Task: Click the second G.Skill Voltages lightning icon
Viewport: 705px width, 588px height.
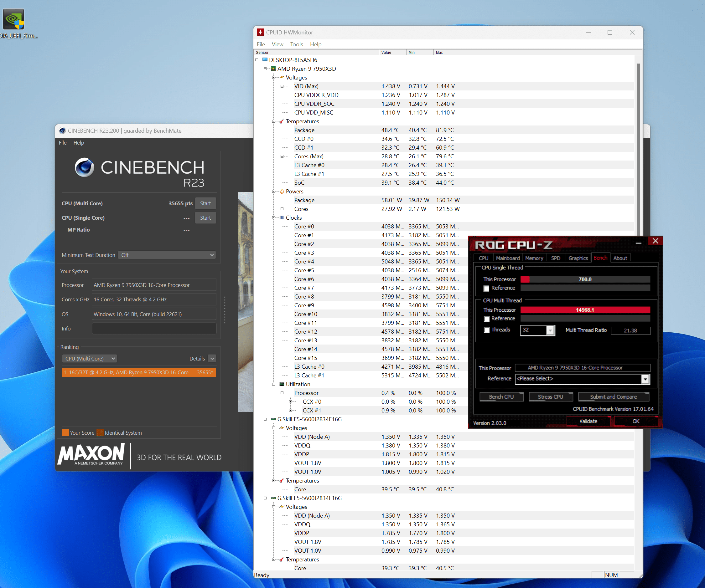Action: [282, 507]
